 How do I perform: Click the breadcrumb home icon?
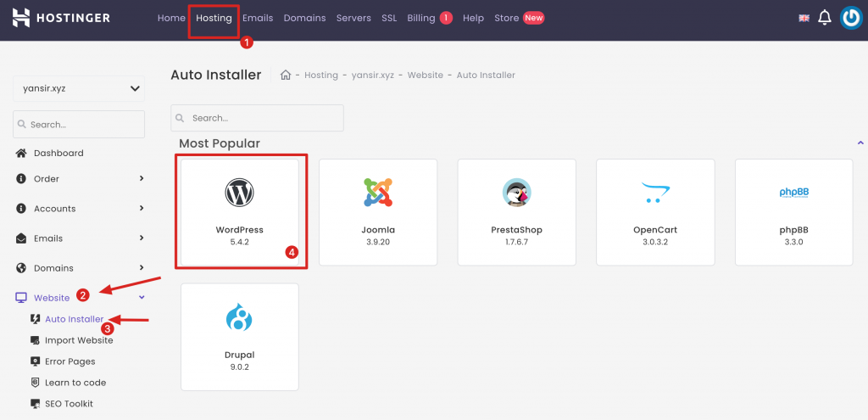pyautogui.click(x=287, y=75)
